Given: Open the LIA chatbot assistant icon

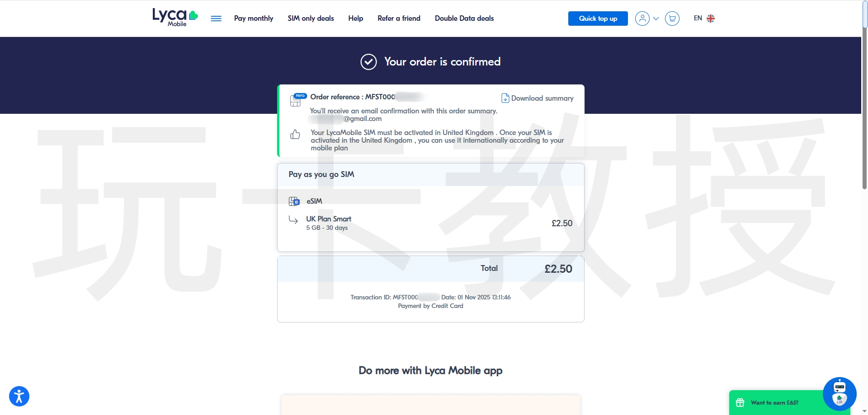Looking at the screenshot, I should (x=839, y=394).
